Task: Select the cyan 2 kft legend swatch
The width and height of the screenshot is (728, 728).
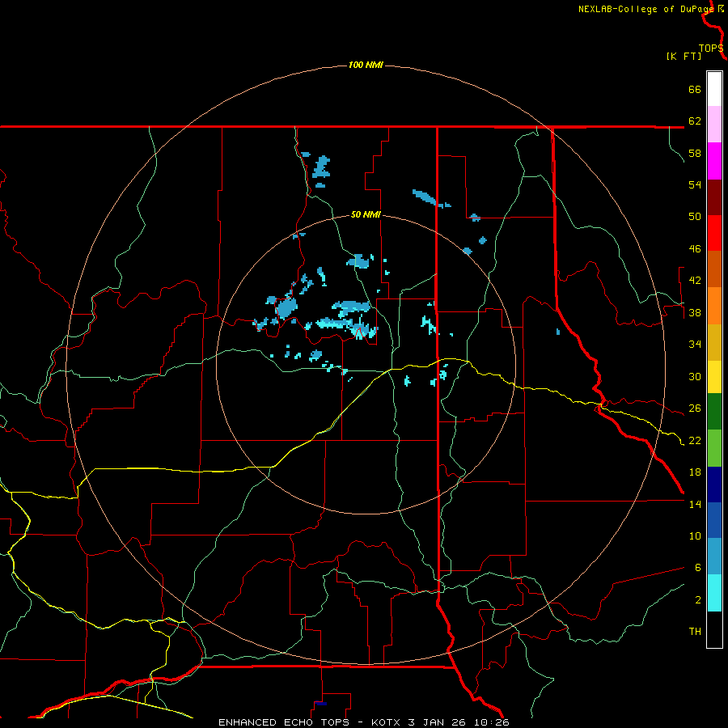Action: point(714,593)
